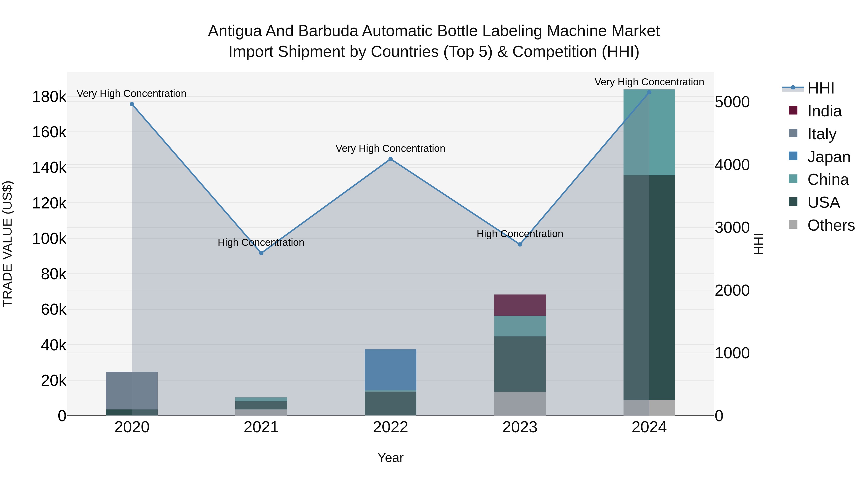
Task: Click the USA bar segment in 2023
Action: click(520, 364)
